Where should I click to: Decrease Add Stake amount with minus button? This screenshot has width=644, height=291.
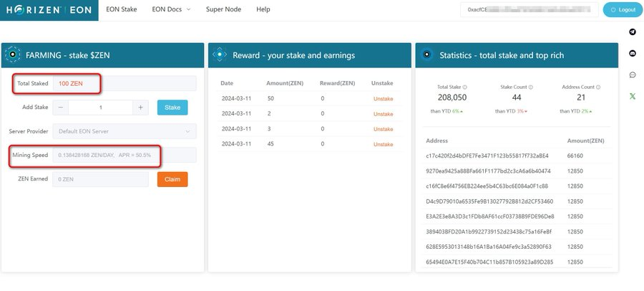click(61, 108)
